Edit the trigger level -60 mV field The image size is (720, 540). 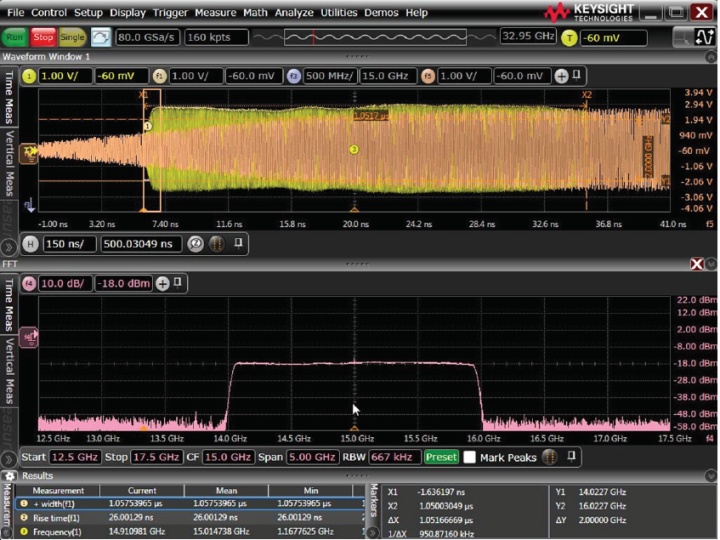pyautogui.click(x=614, y=38)
